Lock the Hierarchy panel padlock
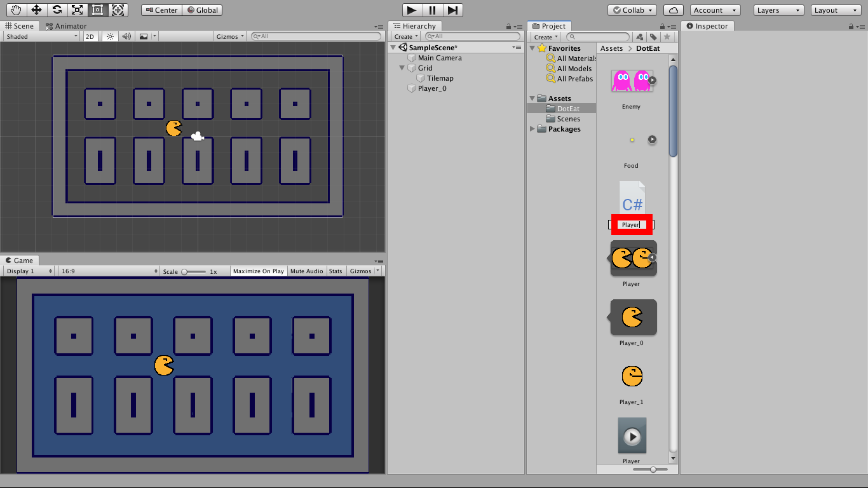The width and height of the screenshot is (868, 488). tap(508, 26)
